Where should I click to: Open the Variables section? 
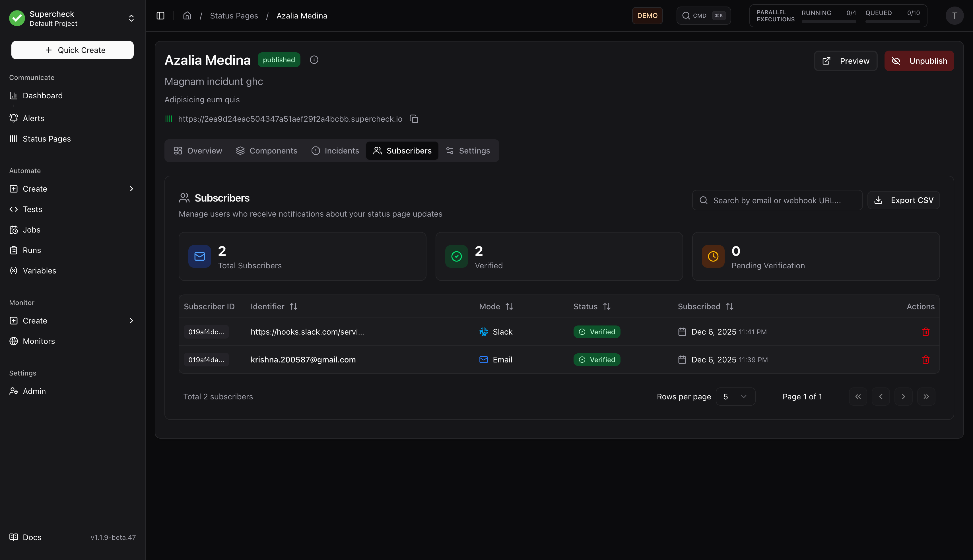point(39,270)
